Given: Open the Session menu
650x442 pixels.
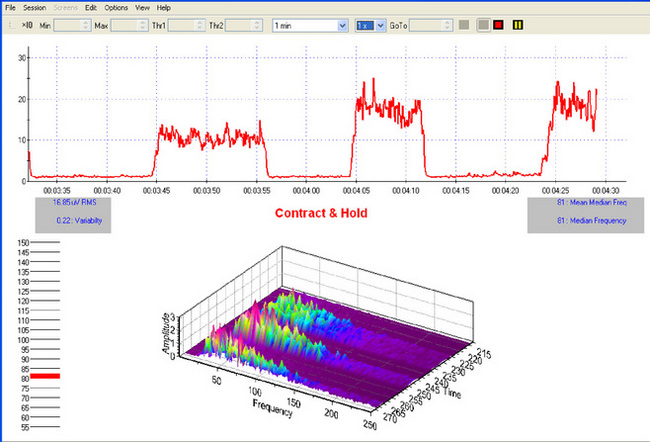Looking at the screenshot, I should coord(35,7).
